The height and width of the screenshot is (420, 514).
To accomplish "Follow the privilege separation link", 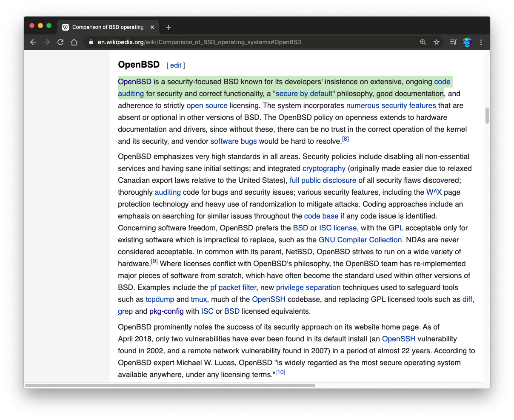I will point(308,287).
